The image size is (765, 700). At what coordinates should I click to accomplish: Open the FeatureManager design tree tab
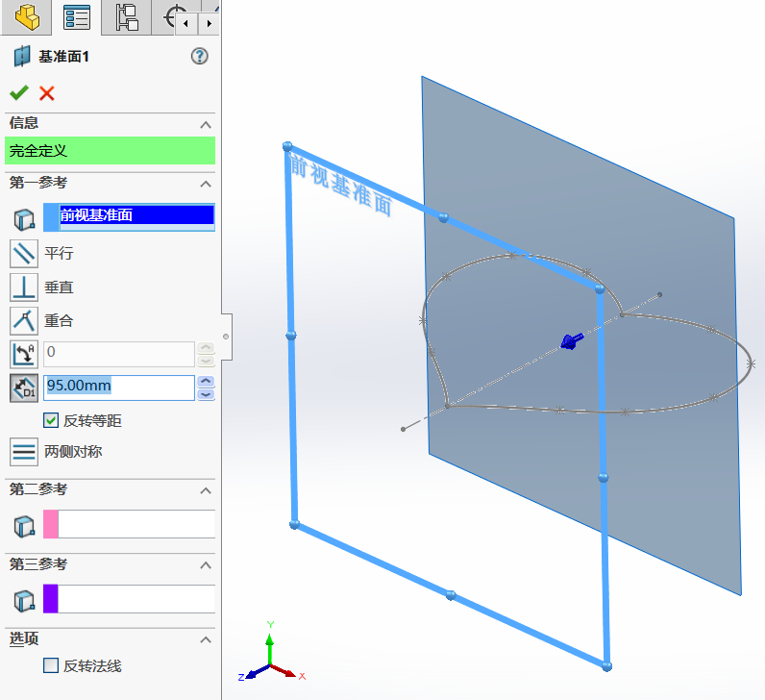(26, 17)
